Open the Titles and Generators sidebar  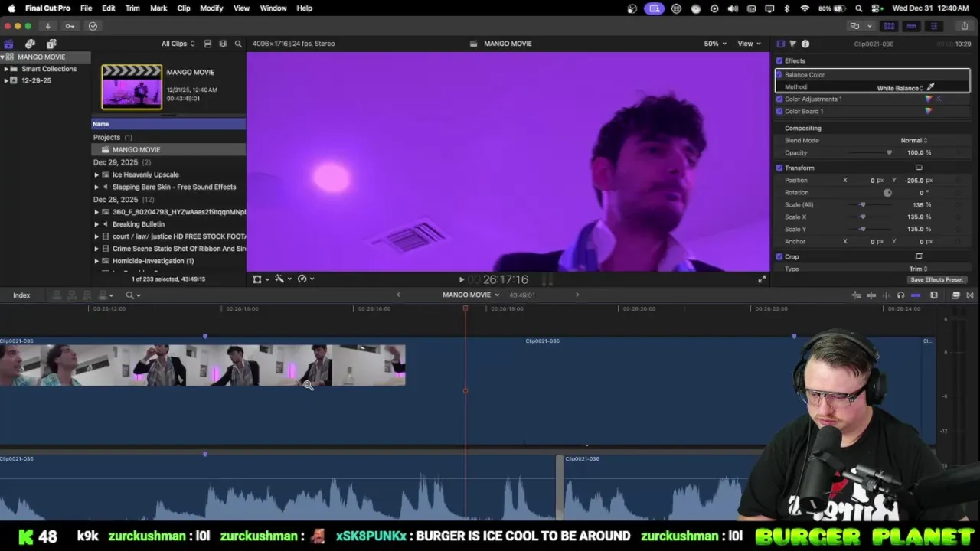[x=51, y=44]
